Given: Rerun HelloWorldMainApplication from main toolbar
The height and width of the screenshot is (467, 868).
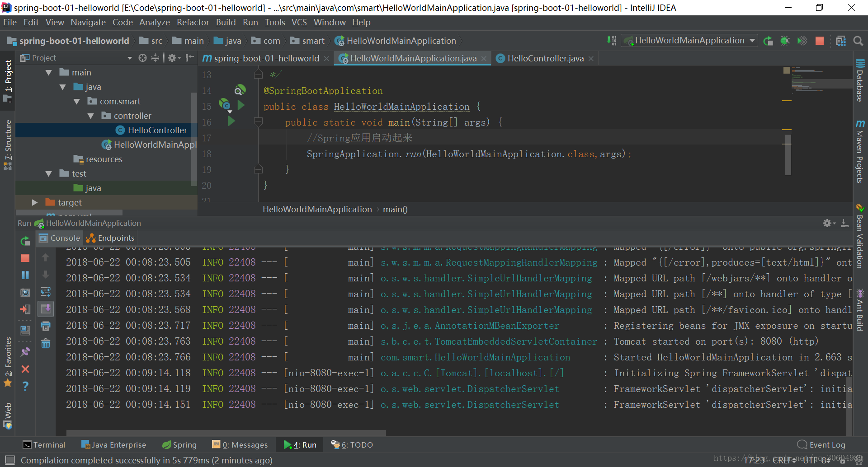Looking at the screenshot, I should [x=768, y=41].
